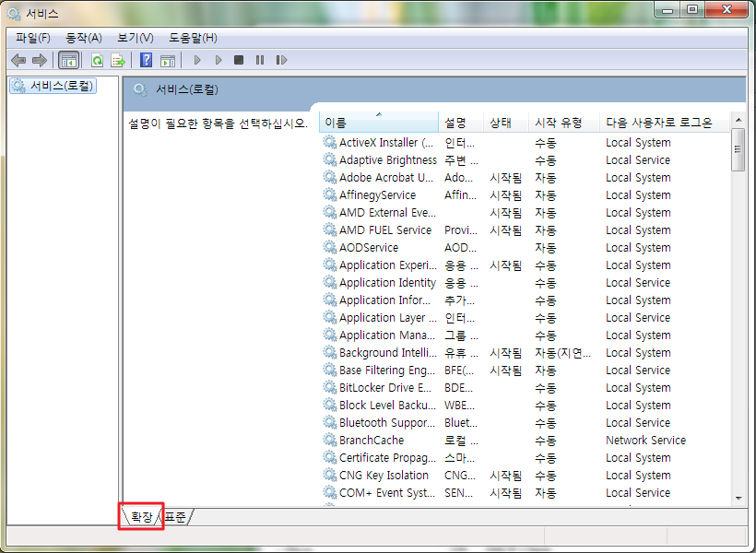Screen dimensions: 756x553
Task: Select the Certificate Propag... service
Action: pos(387,457)
